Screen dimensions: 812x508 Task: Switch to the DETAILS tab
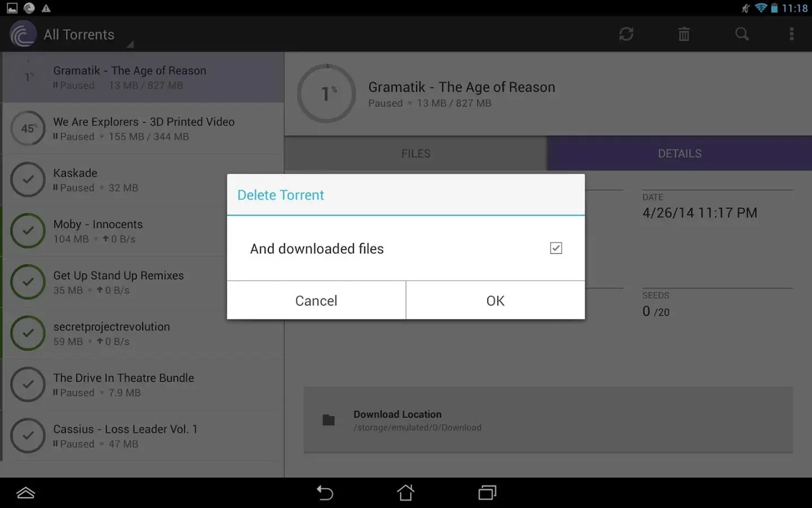pos(679,154)
